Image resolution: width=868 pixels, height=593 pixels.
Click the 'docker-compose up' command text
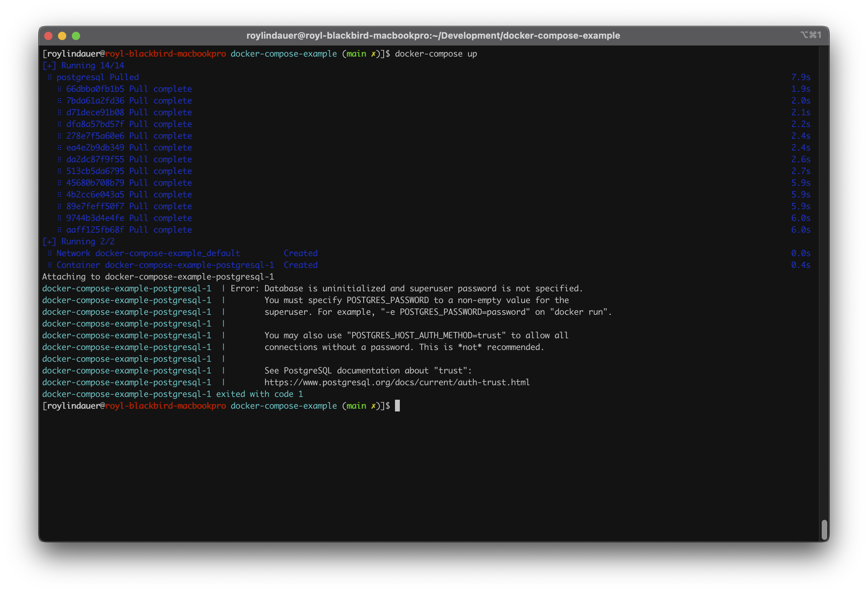[436, 54]
